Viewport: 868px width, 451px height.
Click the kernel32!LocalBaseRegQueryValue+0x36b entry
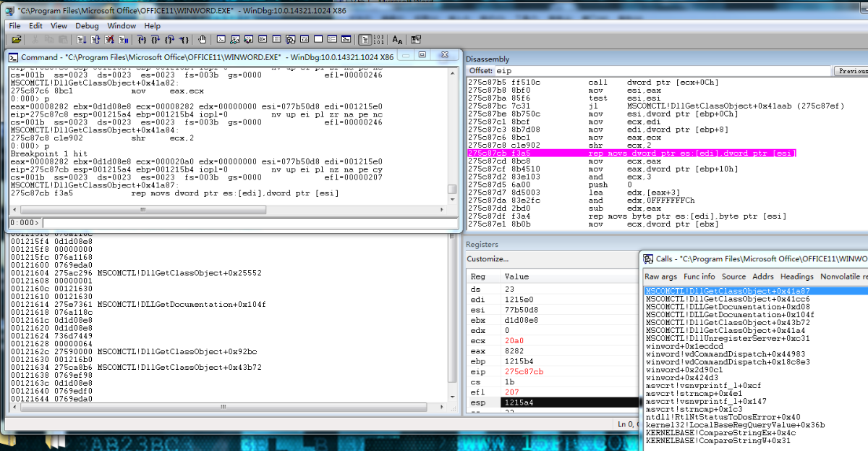click(736, 425)
